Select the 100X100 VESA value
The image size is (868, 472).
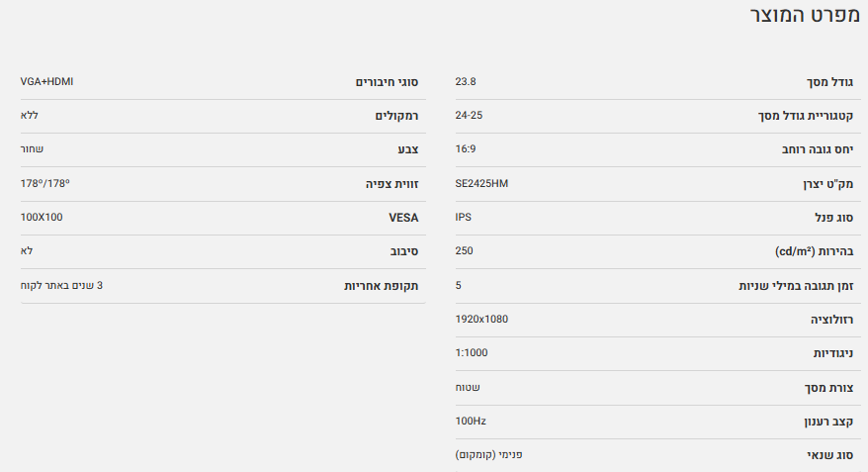[42, 217]
